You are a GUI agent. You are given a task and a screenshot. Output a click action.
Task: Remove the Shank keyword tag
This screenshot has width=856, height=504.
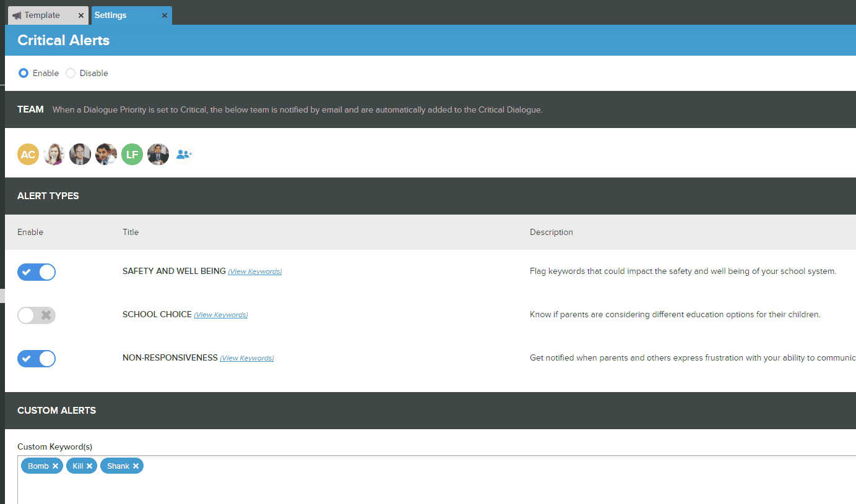click(x=136, y=466)
